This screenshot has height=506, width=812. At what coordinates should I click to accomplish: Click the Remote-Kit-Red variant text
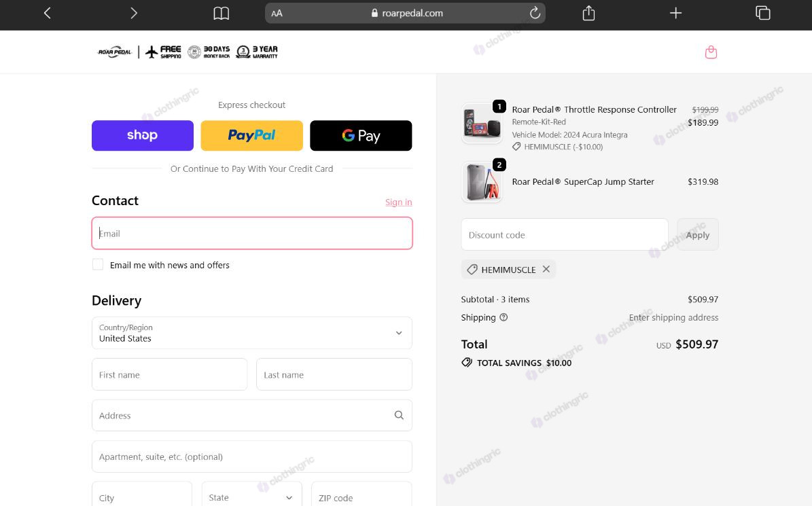coord(539,122)
